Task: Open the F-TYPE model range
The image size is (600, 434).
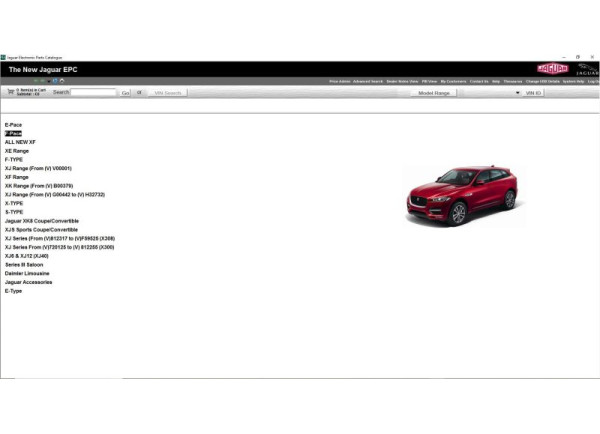Action: click(x=14, y=159)
